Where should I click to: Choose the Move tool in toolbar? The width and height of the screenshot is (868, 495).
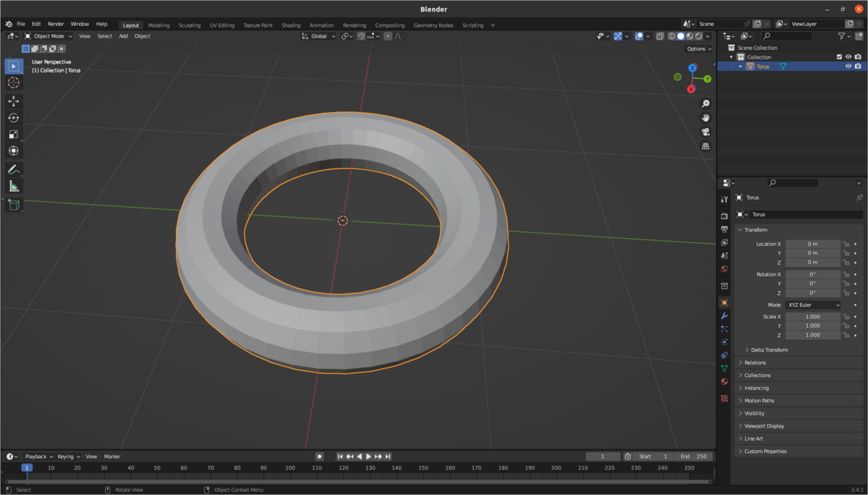(x=14, y=101)
